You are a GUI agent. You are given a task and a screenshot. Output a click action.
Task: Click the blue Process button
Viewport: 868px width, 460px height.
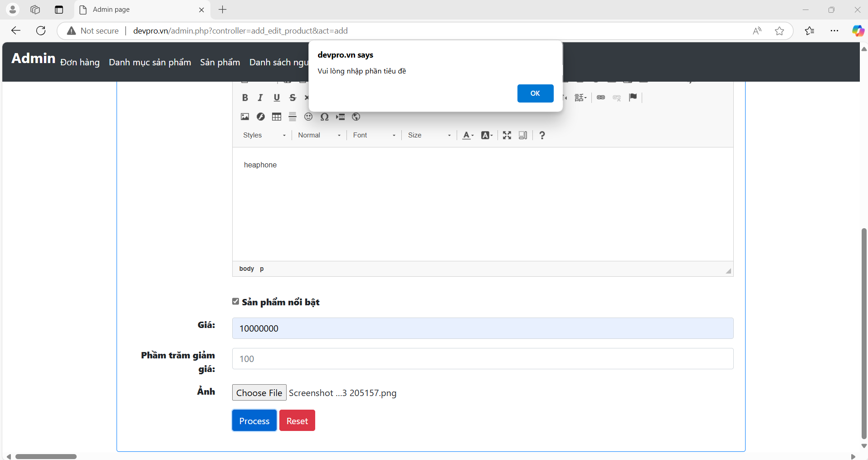(x=254, y=421)
